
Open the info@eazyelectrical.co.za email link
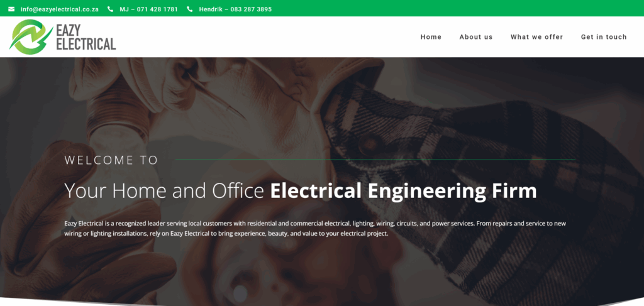point(60,9)
